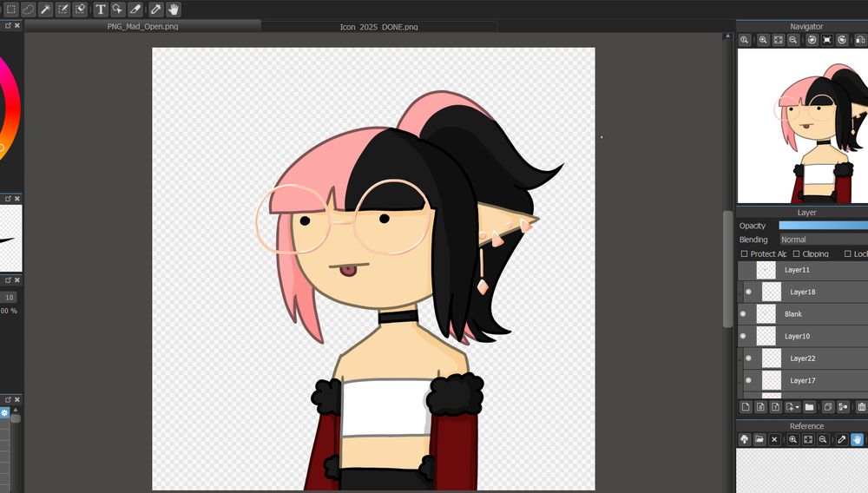The width and height of the screenshot is (868, 493).
Task: Adjust the layer Opacity slider
Action: [823, 225]
